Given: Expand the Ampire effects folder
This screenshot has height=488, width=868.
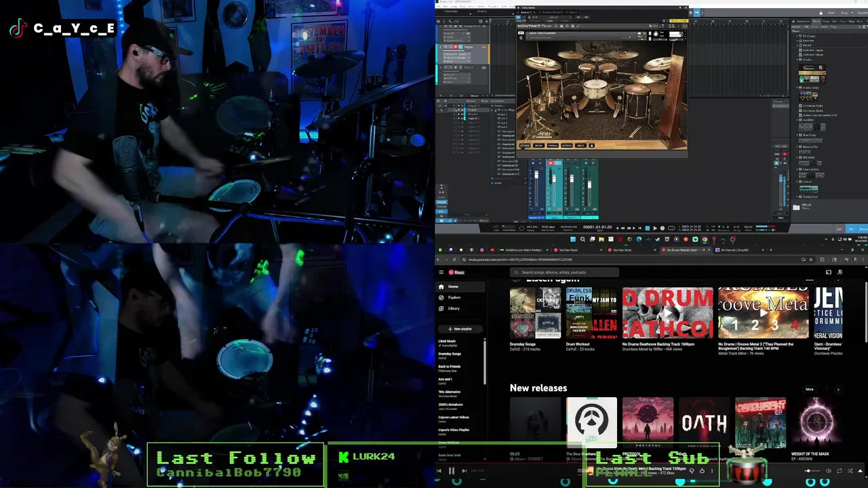Looking at the screenshot, I should point(797,60).
